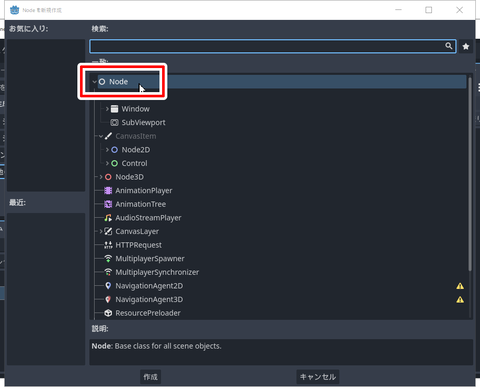Select the SubViewport node icon
Screen dimensions: 480x391
(x=114, y=122)
